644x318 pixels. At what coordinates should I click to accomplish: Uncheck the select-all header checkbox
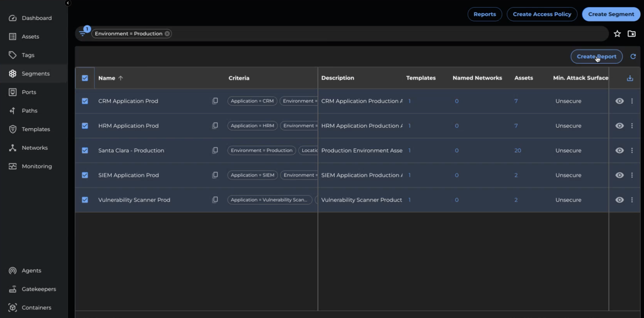tap(85, 78)
